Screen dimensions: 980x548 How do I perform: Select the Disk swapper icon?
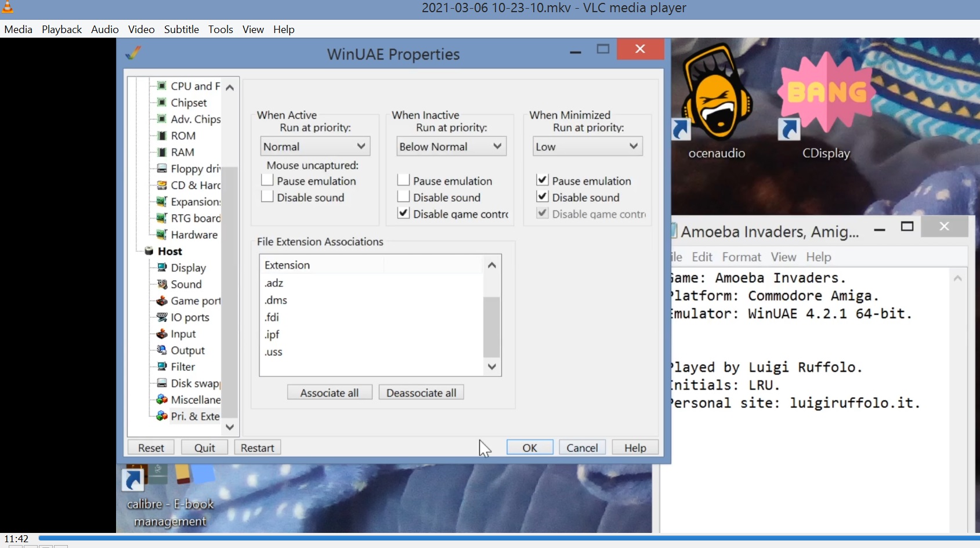point(162,383)
